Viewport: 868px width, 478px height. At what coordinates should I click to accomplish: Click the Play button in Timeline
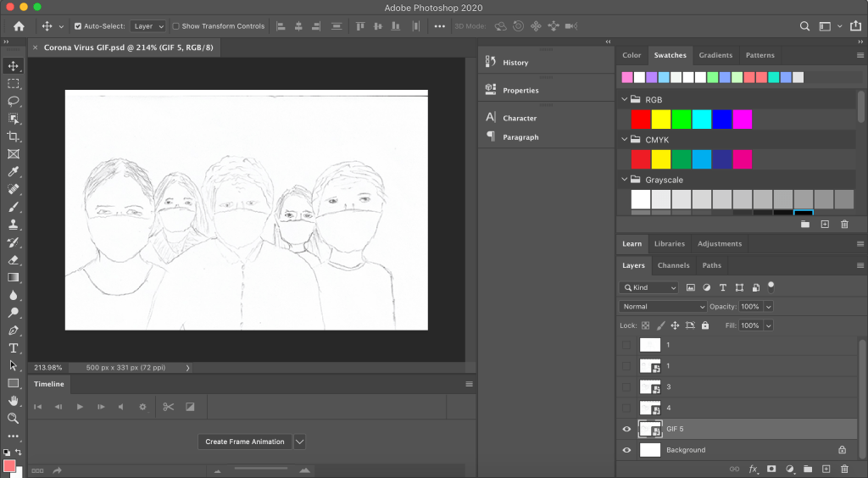coord(80,407)
